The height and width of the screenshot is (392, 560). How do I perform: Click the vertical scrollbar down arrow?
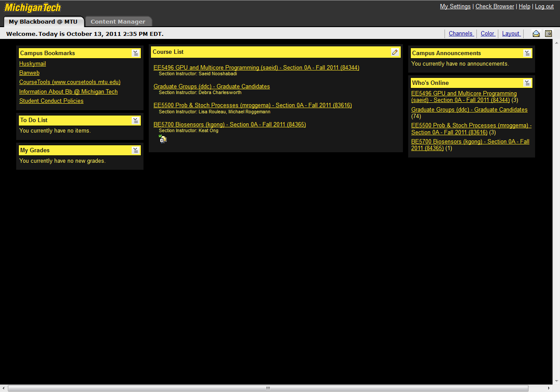[556, 380]
